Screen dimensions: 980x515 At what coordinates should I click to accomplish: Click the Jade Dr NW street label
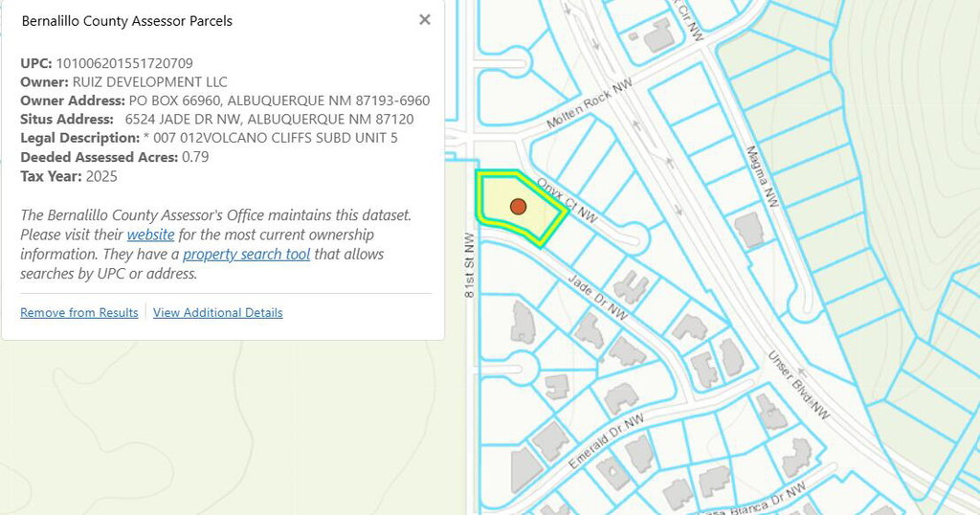pyautogui.click(x=598, y=298)
